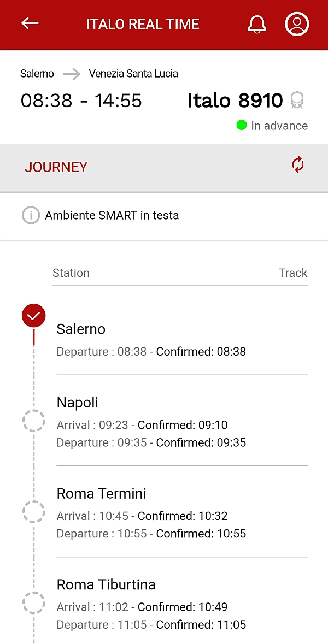This screenshot has width=328, height=644.
Task: Tap the Italo 8910 train number
Action: tap(235, 101)
